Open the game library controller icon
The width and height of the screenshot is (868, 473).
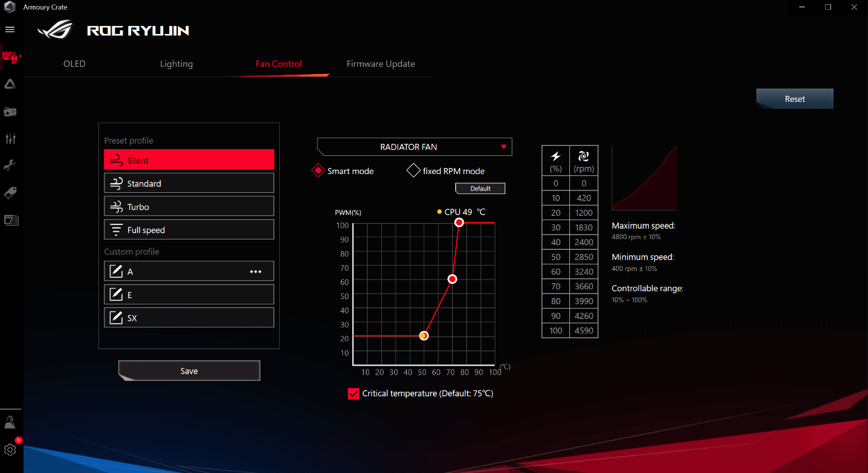(10, 112)
